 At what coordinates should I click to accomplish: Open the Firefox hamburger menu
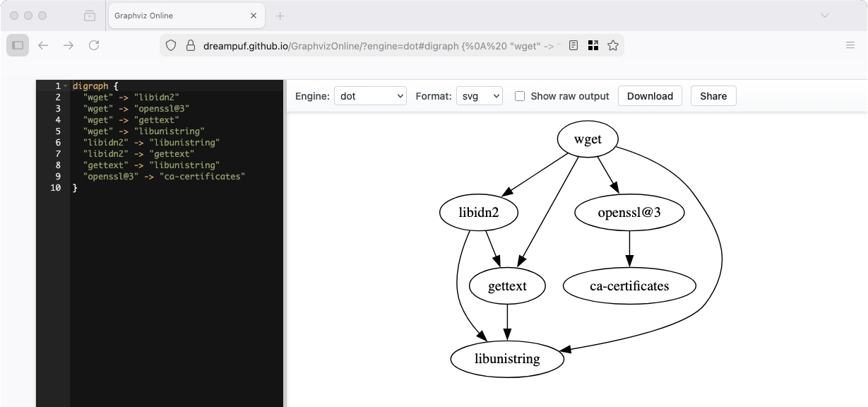(850, 45)
